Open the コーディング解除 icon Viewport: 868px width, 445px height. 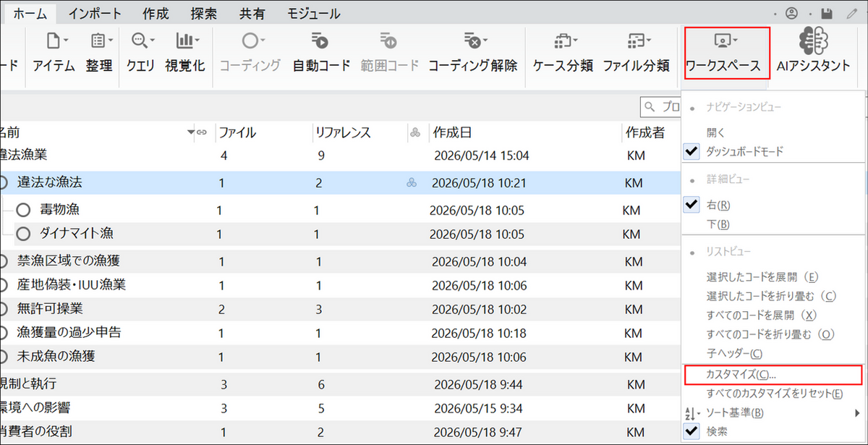pos(472,41)
